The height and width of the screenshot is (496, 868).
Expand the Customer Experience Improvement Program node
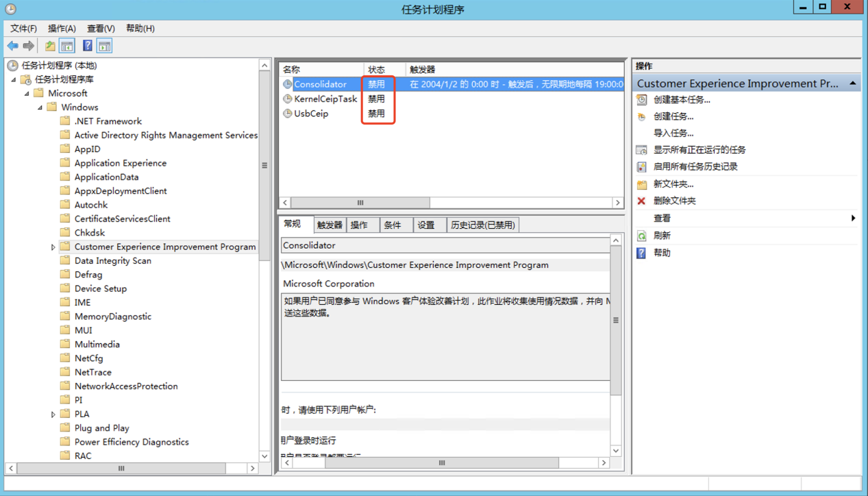click(53, 247)
